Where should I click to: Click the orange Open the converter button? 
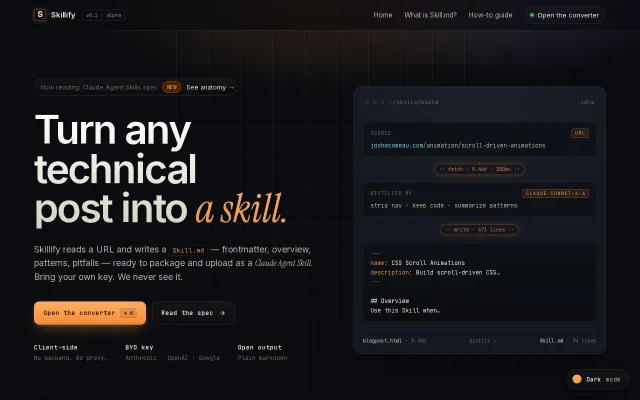click(x=90, y=313)
